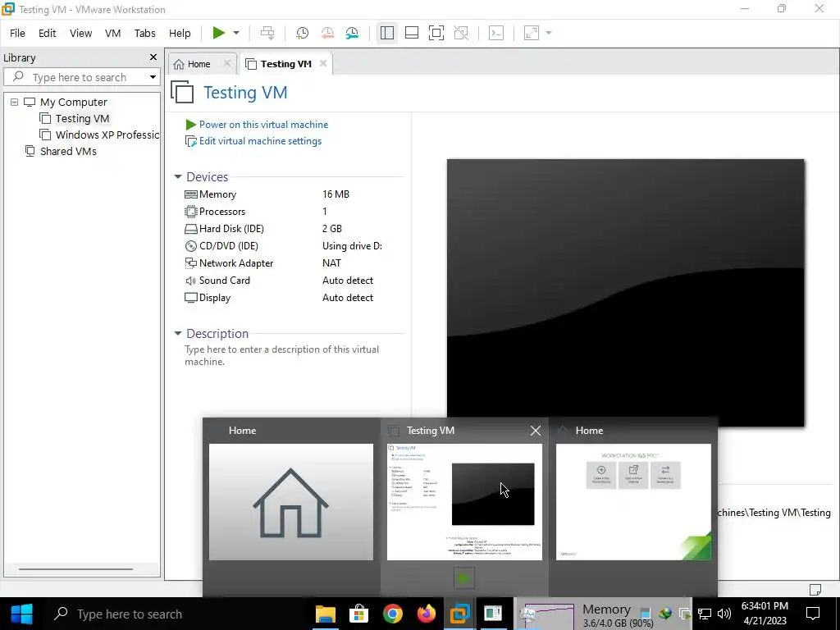Click the Network Adapter device icon
The image size is (840, 630).
tap(190, 263)
